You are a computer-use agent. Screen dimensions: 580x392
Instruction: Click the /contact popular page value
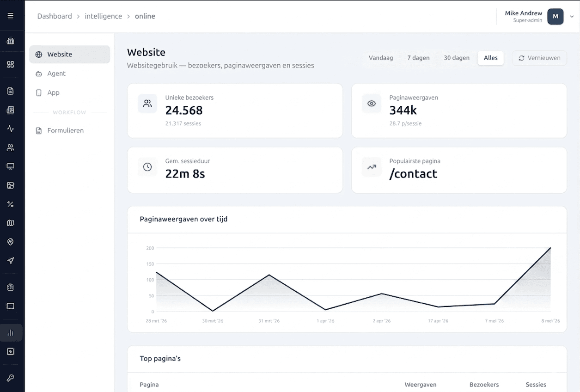[x=413, y=173]
